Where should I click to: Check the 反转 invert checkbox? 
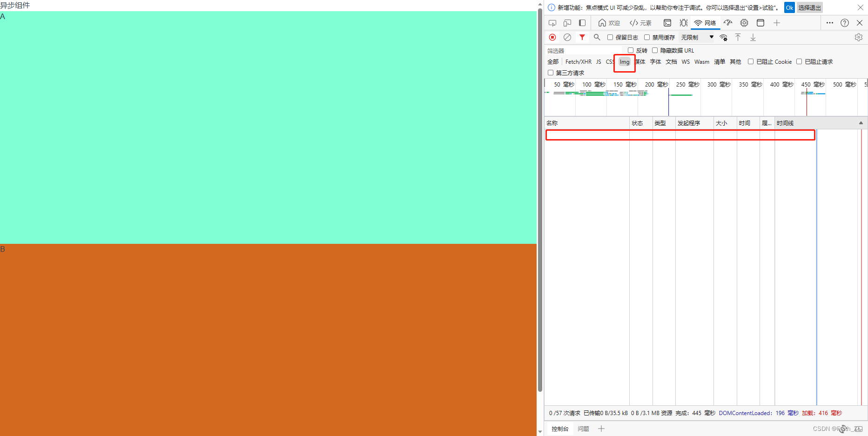[x=631, y=50]
